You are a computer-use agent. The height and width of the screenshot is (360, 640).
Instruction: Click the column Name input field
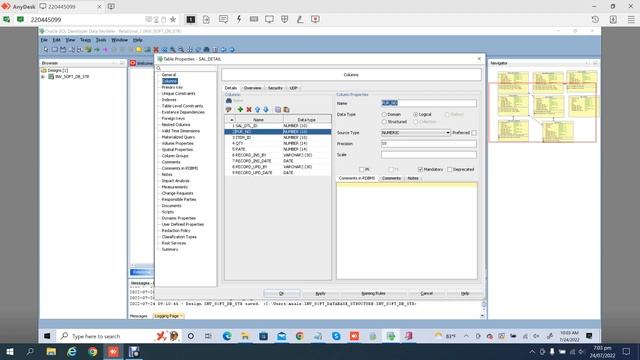(429, 103)
